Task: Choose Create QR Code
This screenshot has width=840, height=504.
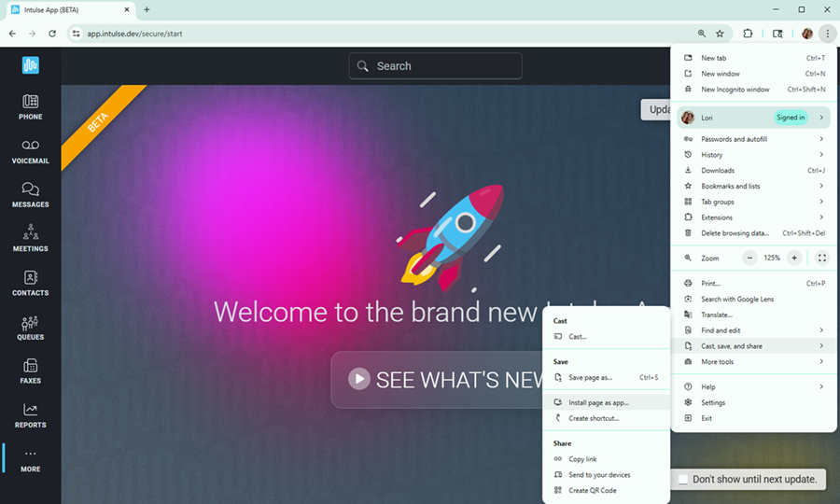Action: point(607,491)
